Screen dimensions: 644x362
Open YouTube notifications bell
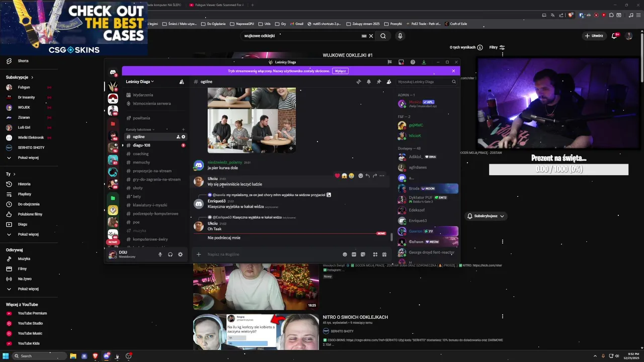pos(614,36)
